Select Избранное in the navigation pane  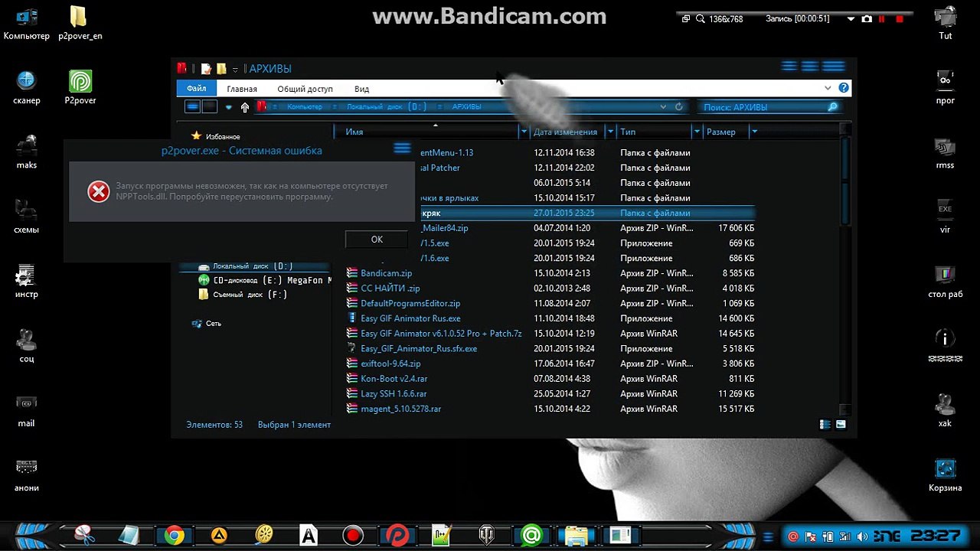point(216,136)
